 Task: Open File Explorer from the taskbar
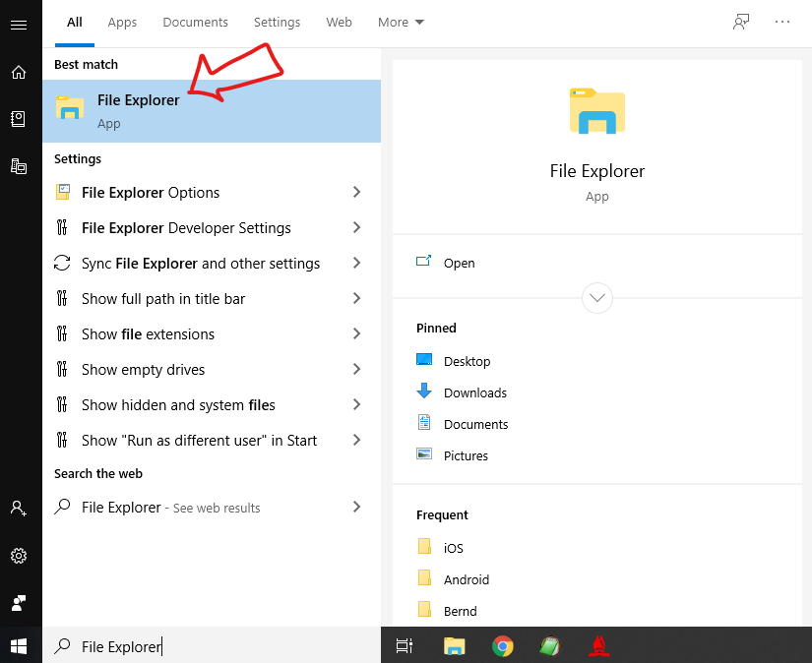(454, 646)
